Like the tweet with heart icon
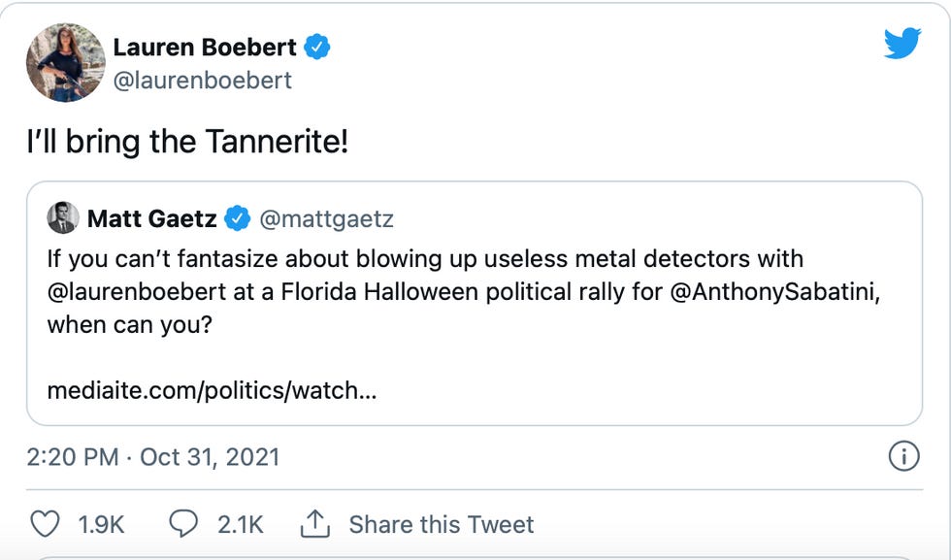 45,524
